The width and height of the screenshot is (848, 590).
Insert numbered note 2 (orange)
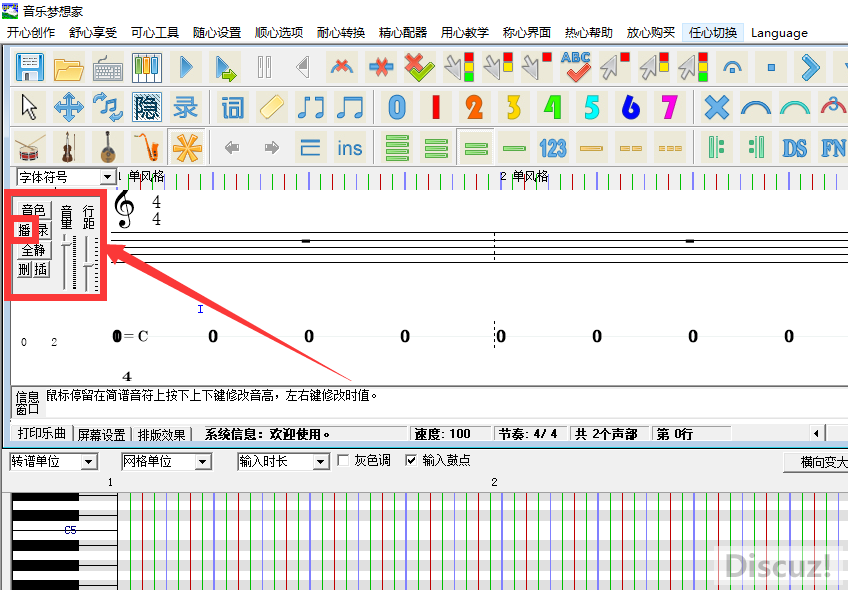[475, 107]
